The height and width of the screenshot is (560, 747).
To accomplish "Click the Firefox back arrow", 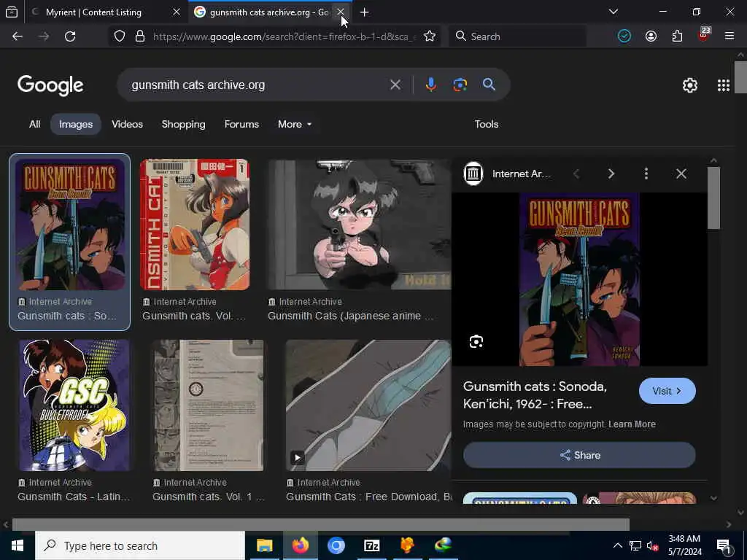I will tap(18, 36).
